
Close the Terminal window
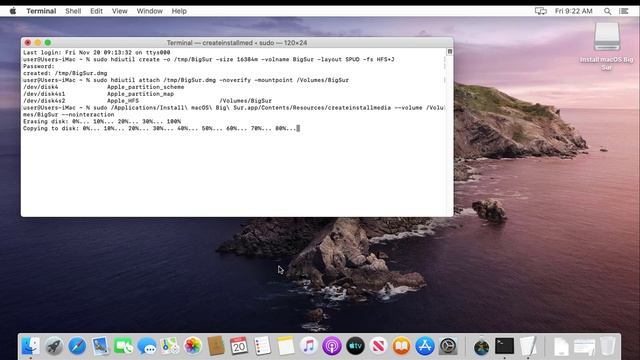pyautogui.click(x=28, y=42)
